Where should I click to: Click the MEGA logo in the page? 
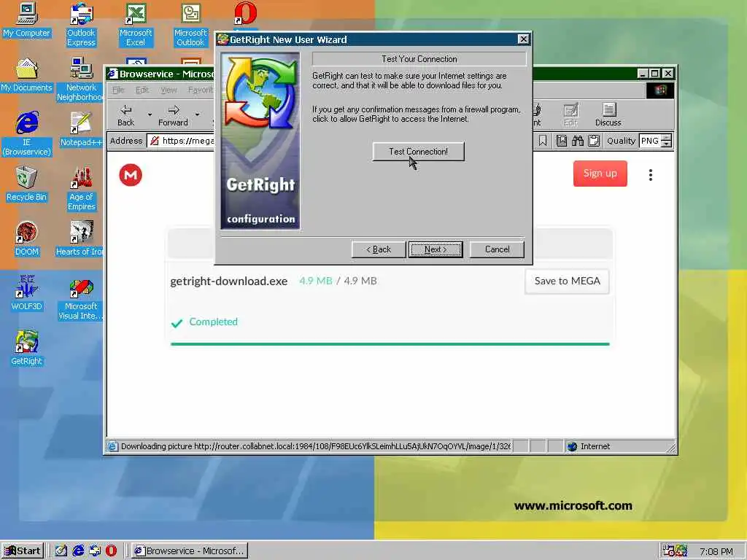pyautogui.click(x=131, y=175)
